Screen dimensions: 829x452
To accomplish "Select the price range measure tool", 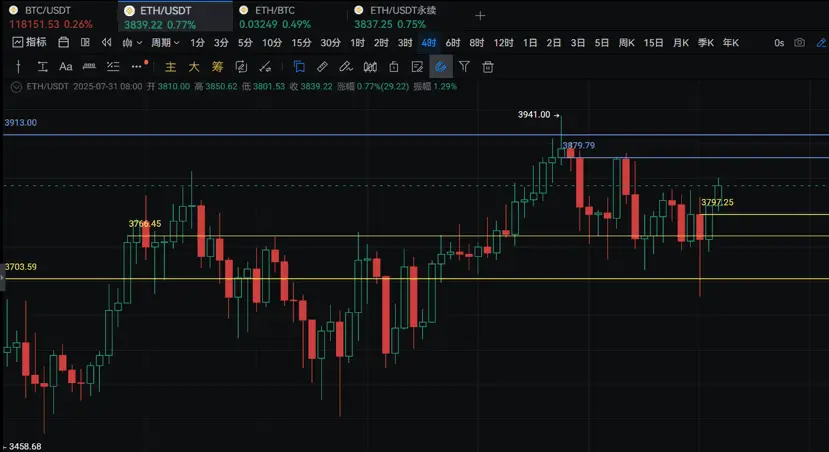I will (42, 67).
